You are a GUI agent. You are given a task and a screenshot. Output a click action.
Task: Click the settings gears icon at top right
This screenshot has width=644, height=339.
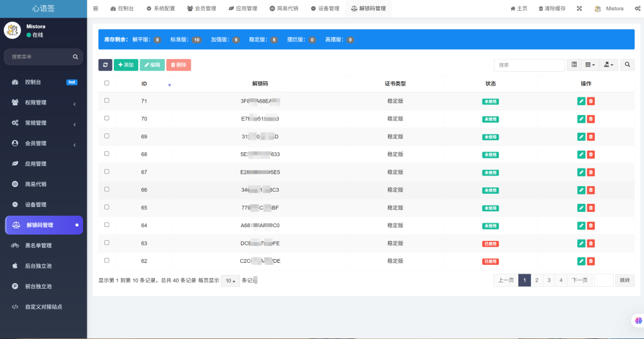638,8
